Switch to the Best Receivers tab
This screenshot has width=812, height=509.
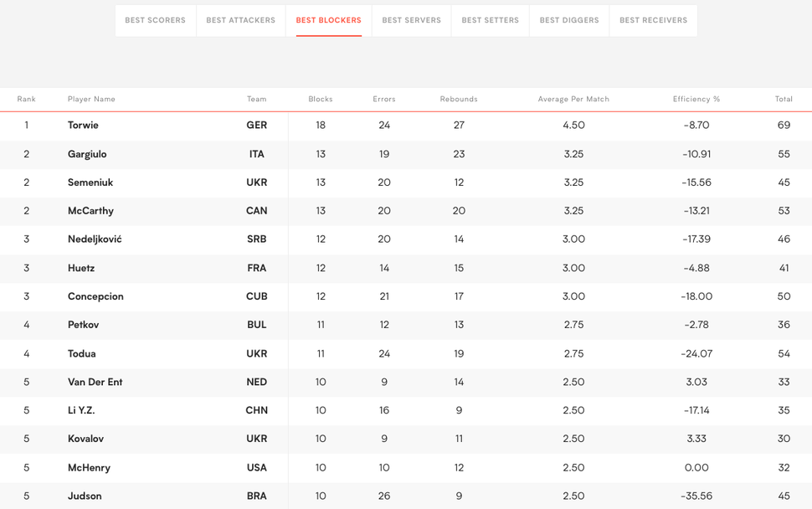pyautogui.click(x=653, y=20)
